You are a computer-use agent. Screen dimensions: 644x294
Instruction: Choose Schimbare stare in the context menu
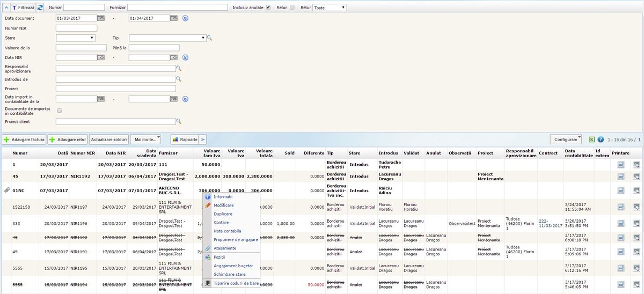229,274
